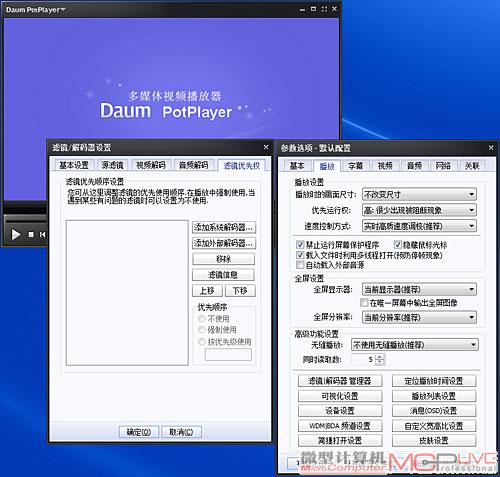
Task: Stop playback with the Stop button
Action: pyautogui.click(x=31, y=235)
